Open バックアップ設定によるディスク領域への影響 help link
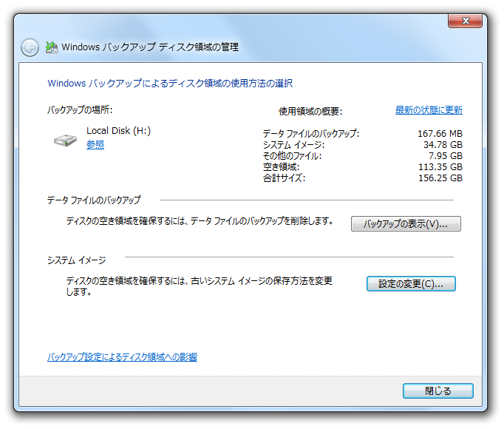 click(x=122, y=357)
